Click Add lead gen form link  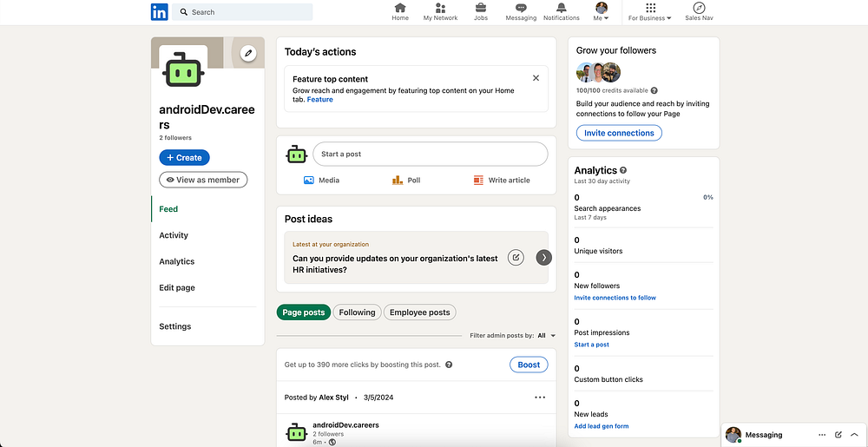[x=602, y=426]
